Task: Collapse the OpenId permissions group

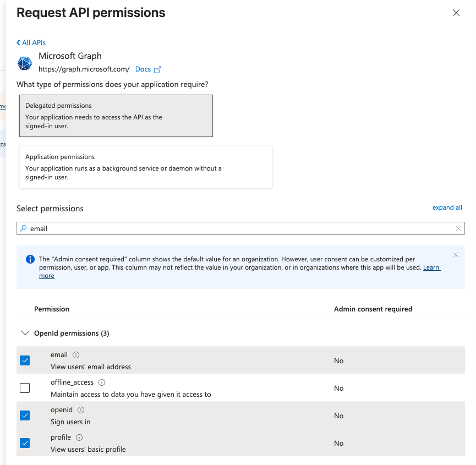Action: (25, 333)
